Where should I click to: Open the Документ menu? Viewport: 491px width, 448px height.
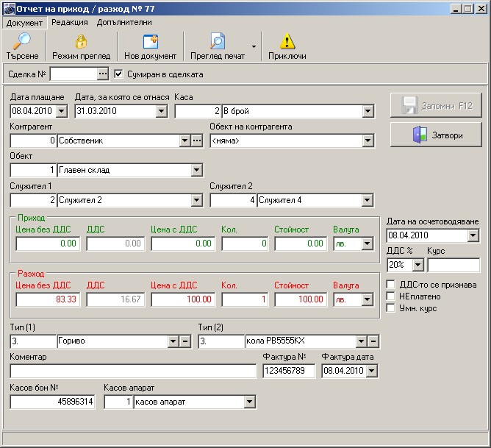24,23
